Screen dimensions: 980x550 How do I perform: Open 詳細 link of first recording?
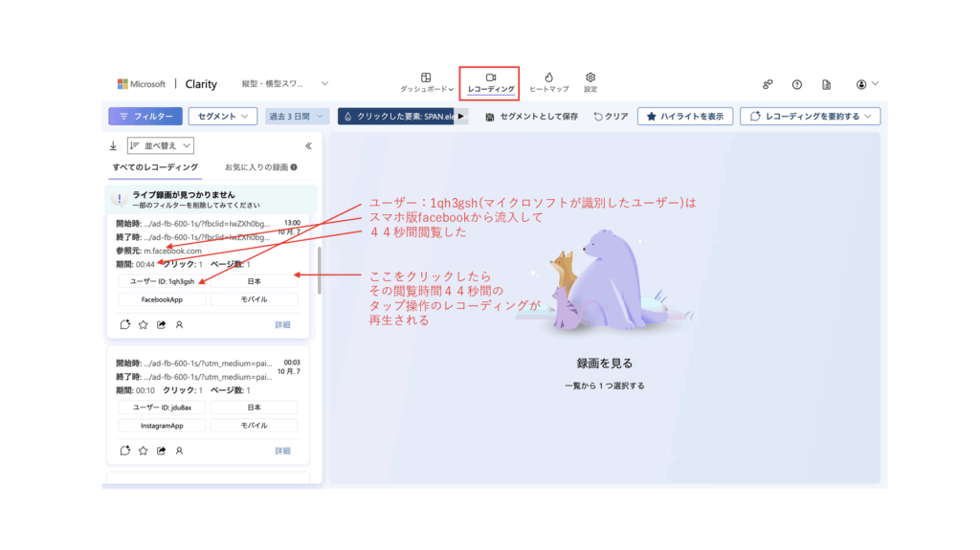point(282,325)
